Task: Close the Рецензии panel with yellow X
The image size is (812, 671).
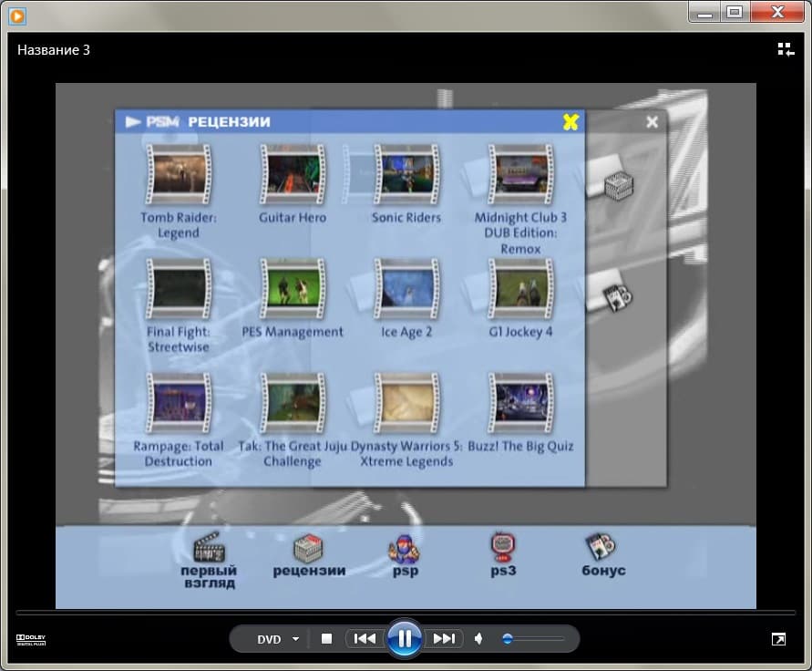Action: click(570, 122)
